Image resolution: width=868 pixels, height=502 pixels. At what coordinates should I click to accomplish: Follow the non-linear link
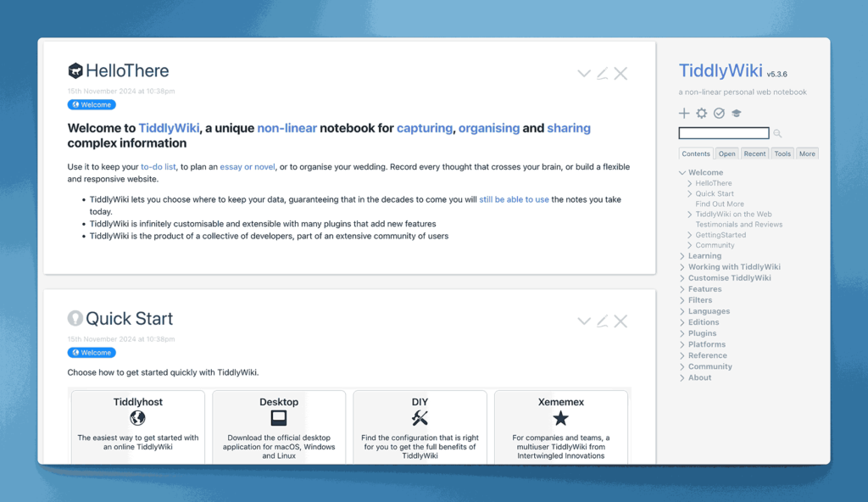pyautogui.click(x=287, y=128)
